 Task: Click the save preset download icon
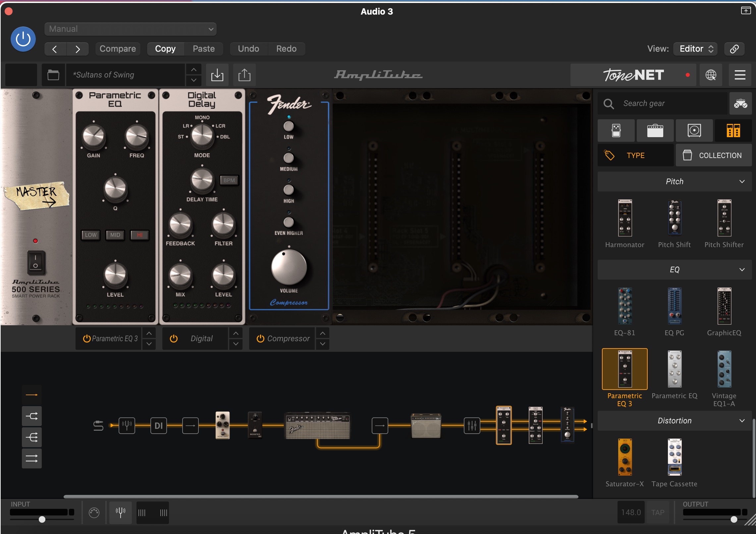(217, 75)
